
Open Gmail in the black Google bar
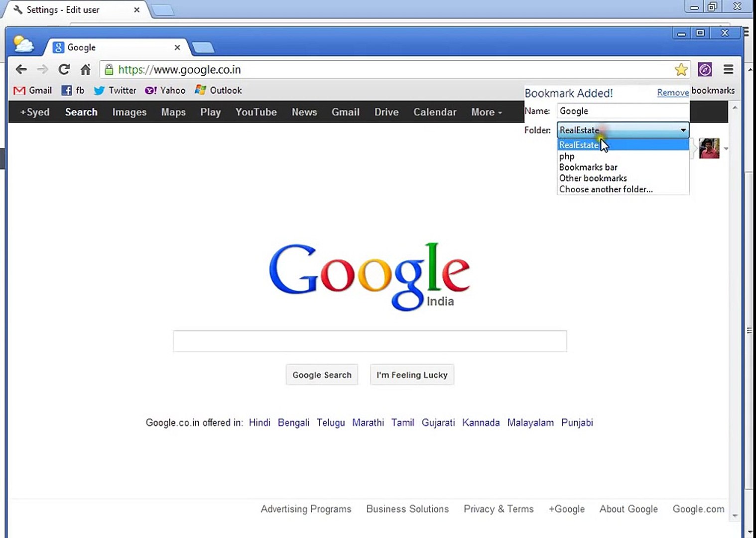[x=346, y=112]
